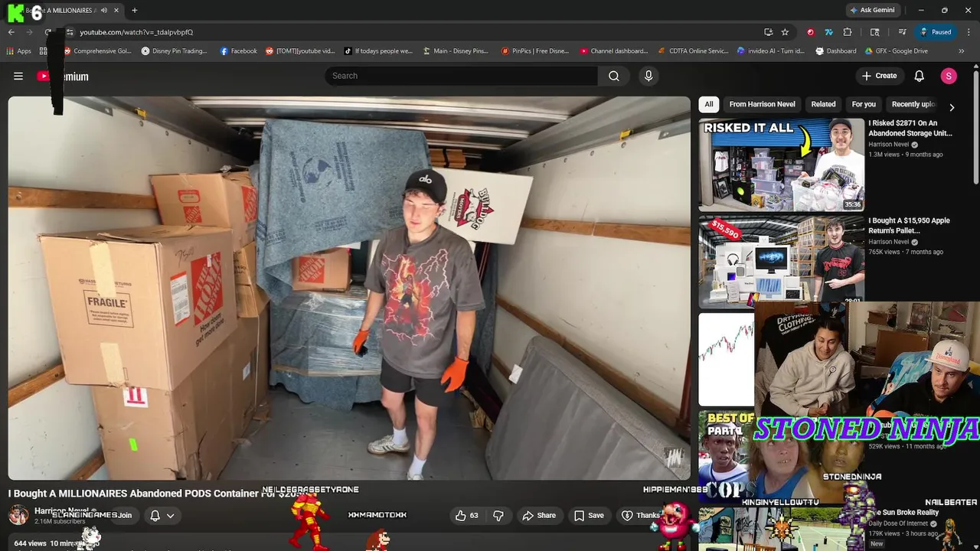Image resolution: width=980 pixels, height=551 pixels.
Task: Select the All filter chip
Action: point(709,104)
